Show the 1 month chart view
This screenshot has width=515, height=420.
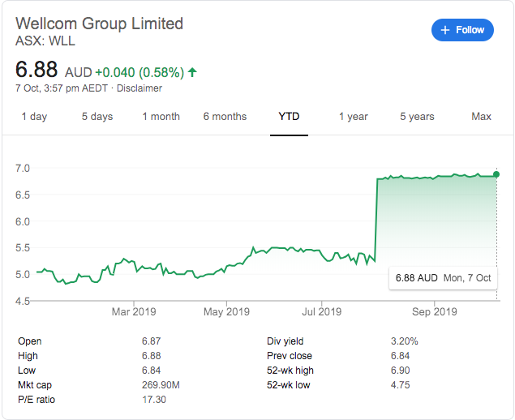pyautogui.click(x=161, y=117)
